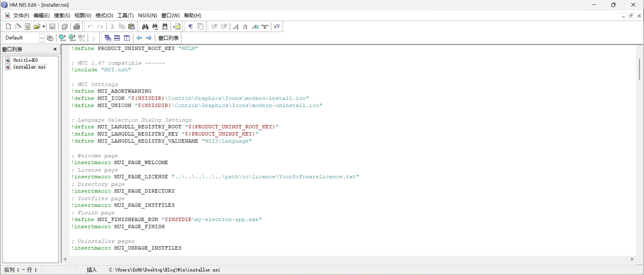Restore the inner document window

tap(631, 16)
